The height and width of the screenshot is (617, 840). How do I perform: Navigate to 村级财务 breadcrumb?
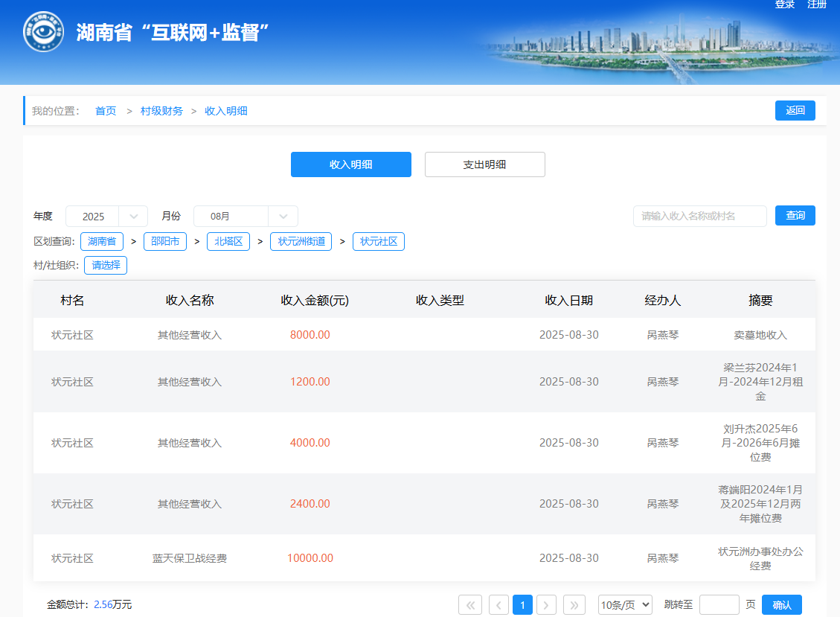(161, 111)
